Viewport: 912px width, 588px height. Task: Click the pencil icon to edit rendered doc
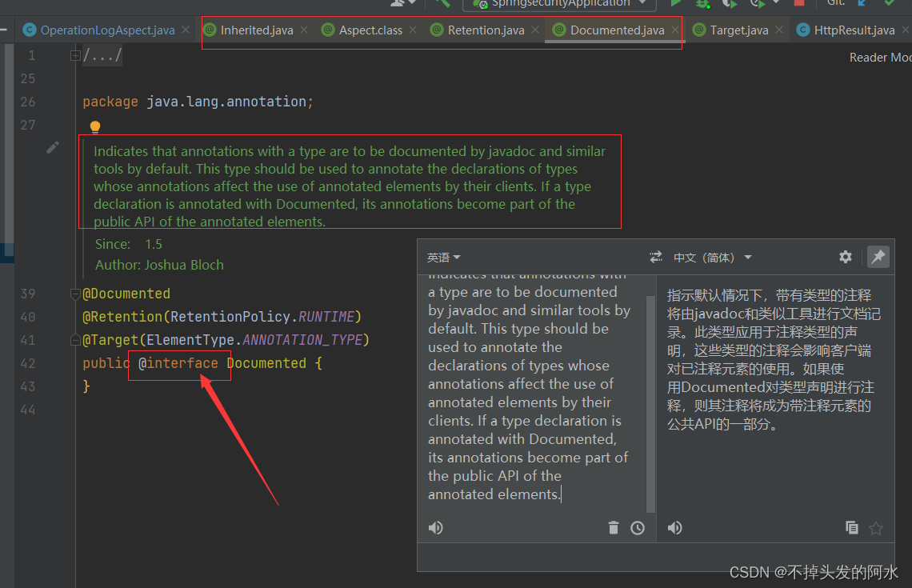tap(52, 148)
